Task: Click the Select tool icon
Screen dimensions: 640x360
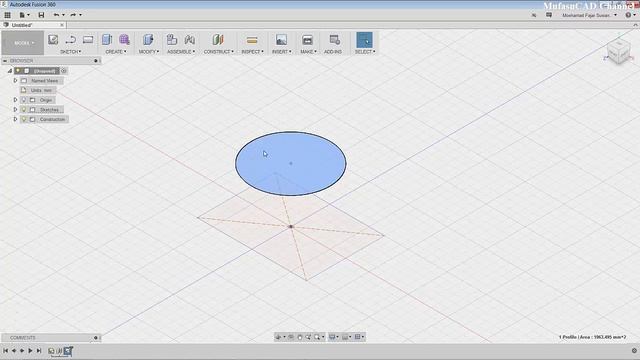Action: [x=364, y=40]
